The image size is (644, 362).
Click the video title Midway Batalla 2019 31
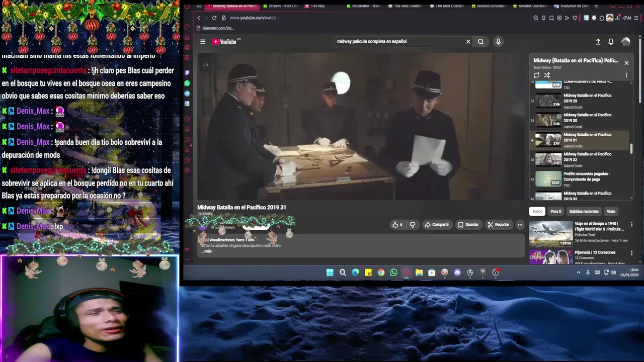point(242,207)
